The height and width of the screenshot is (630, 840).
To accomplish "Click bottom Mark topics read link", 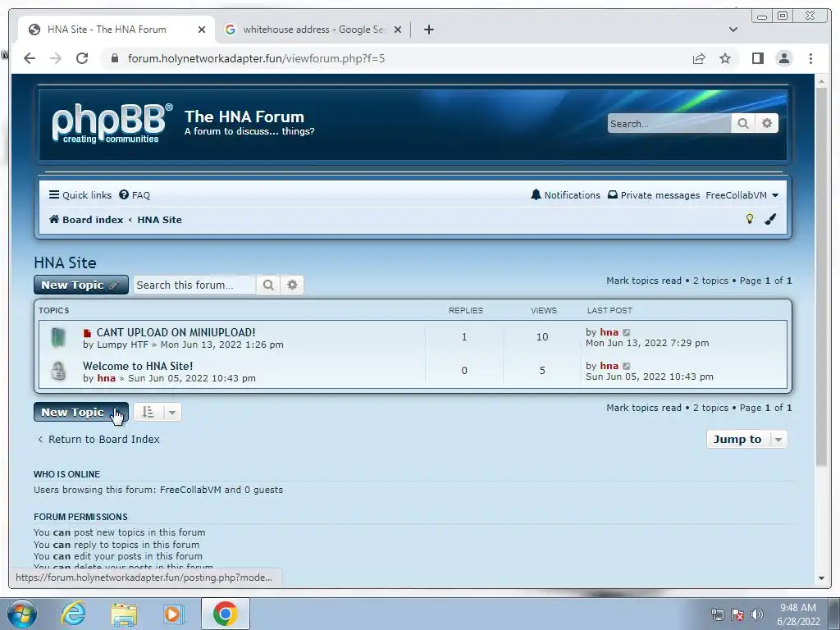I will (644, 408).
